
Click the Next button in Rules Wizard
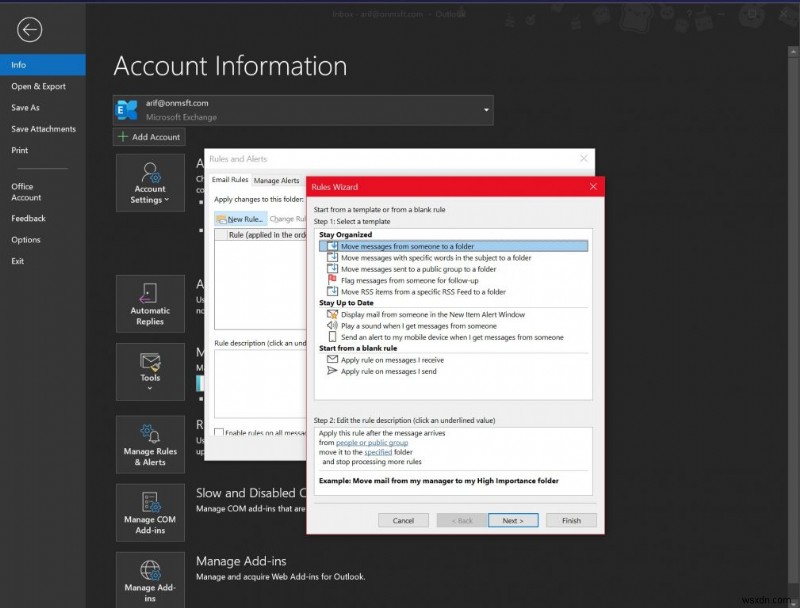click(x=512, y=520)
